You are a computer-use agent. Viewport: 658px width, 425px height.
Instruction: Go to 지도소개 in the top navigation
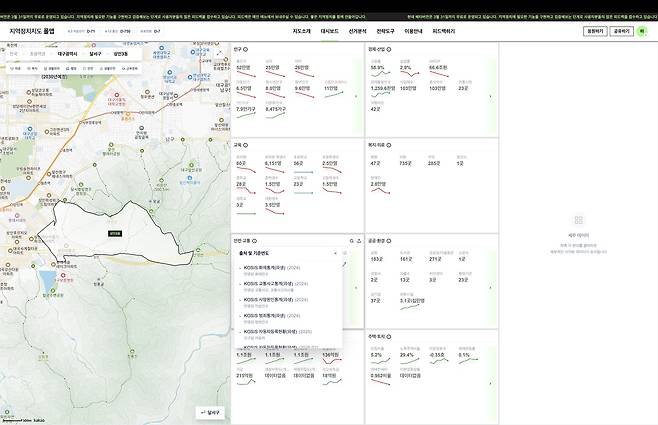tap(301, 31)
